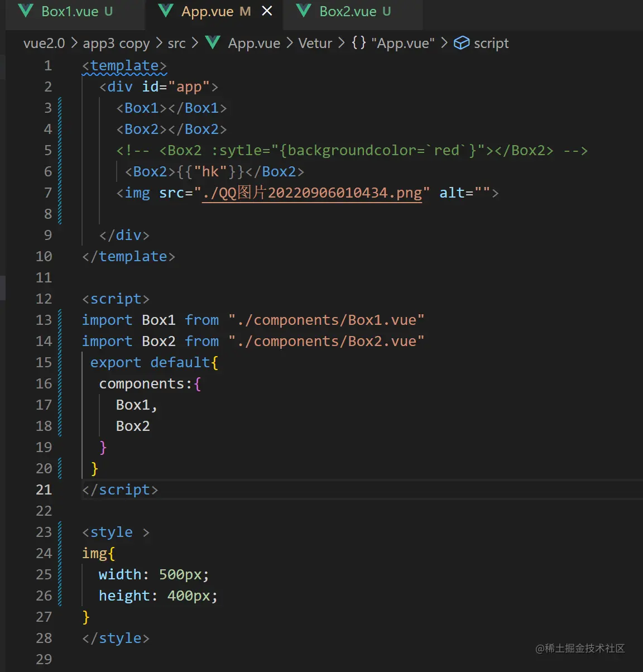The width and height of the screenshot is (643, 672).
Task: Click the "./components/Box1.vue" import path
Action: point(326,320)
